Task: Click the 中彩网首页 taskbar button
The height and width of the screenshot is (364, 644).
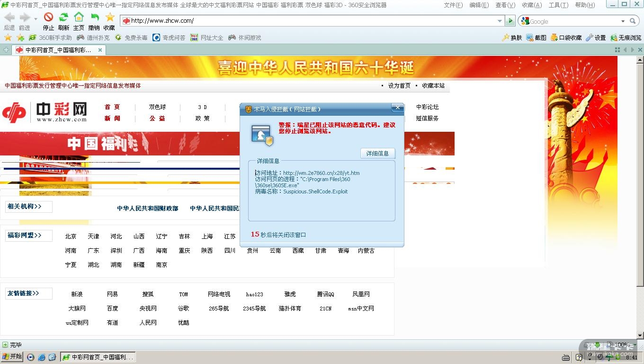Action: click(98, 357)
